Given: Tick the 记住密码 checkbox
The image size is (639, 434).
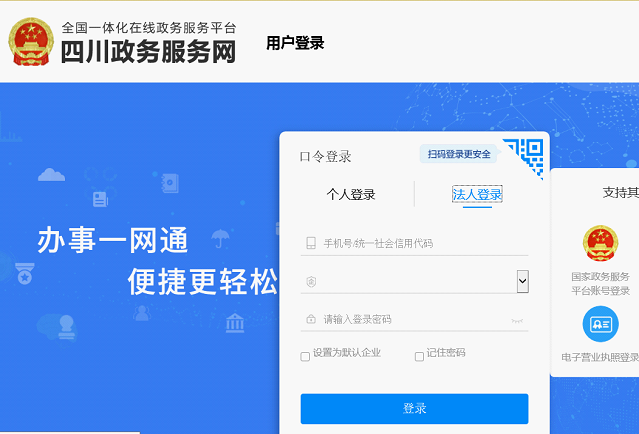Looking at the screenshot, I should [419, 357].
